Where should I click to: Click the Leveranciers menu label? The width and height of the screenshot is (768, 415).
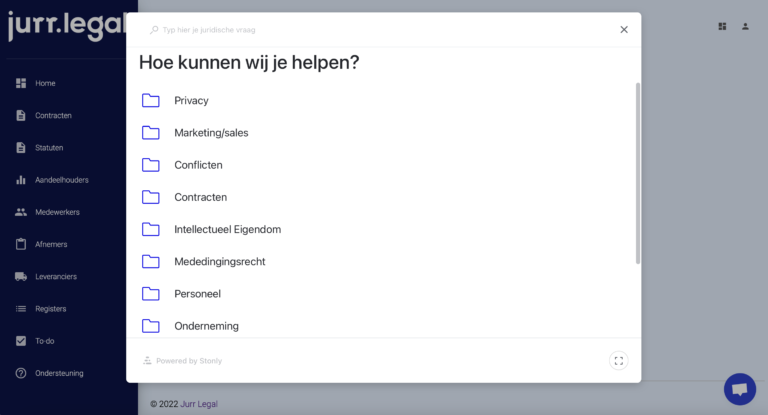click(x=56, y=276)
